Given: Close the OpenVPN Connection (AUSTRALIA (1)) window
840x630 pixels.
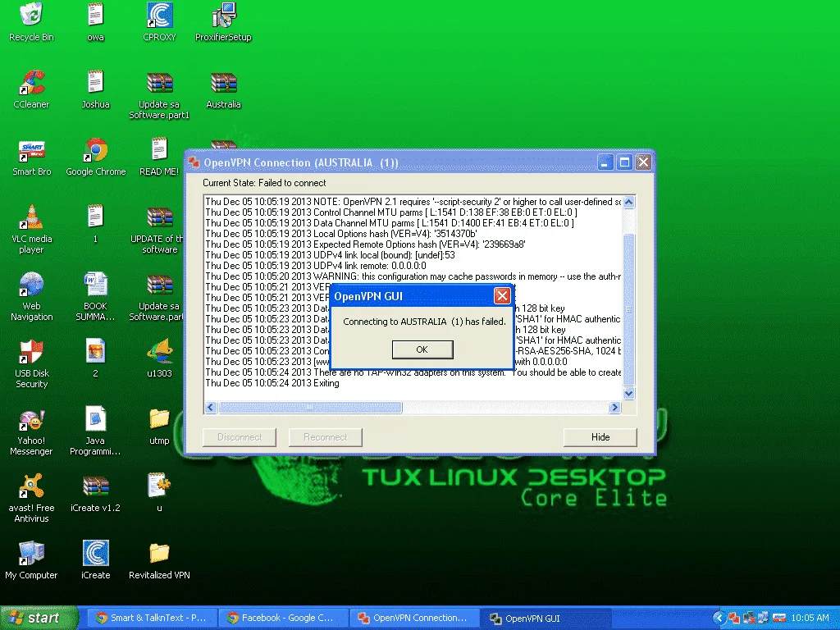Looking at the screenshot, I should pyautogui.click(x=643, y=162).
